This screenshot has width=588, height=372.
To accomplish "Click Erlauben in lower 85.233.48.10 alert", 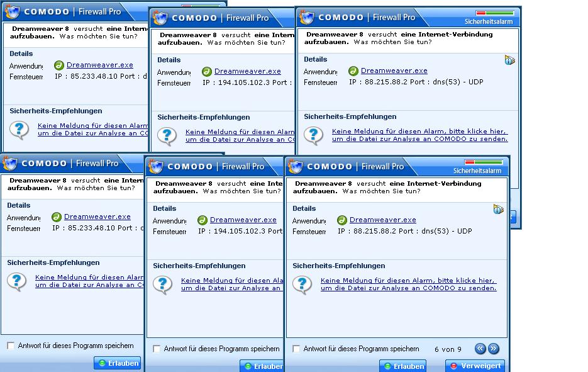I will tap(118, 363).
